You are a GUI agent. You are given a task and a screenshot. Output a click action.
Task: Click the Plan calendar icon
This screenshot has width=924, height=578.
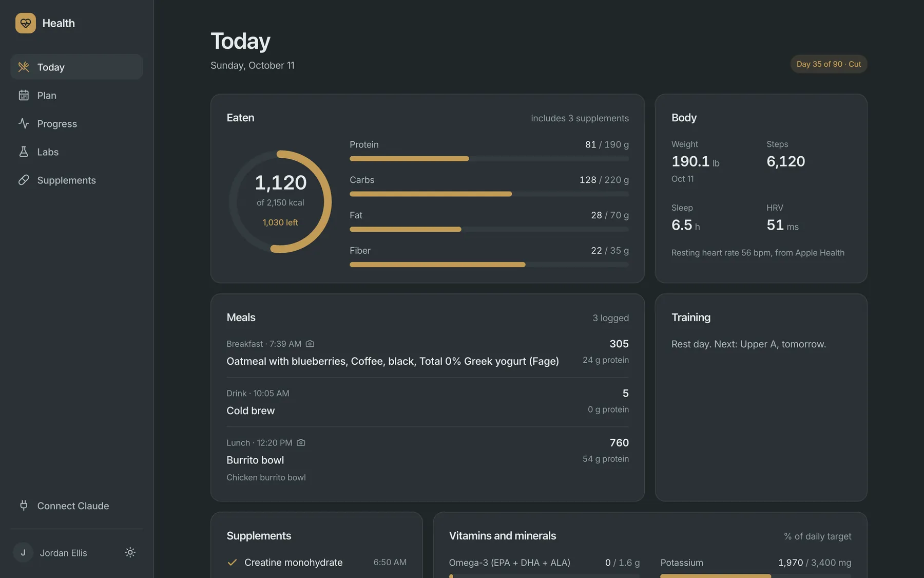coord(24,95)
